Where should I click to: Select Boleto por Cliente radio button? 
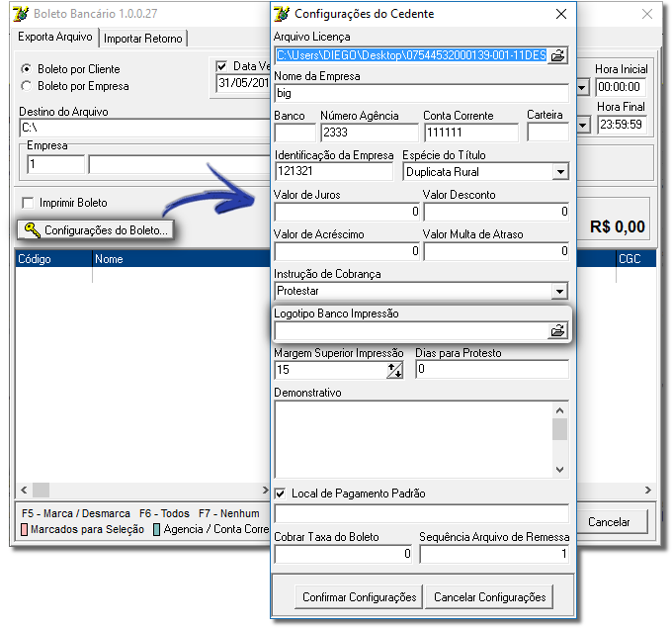[x=27, y=69]
